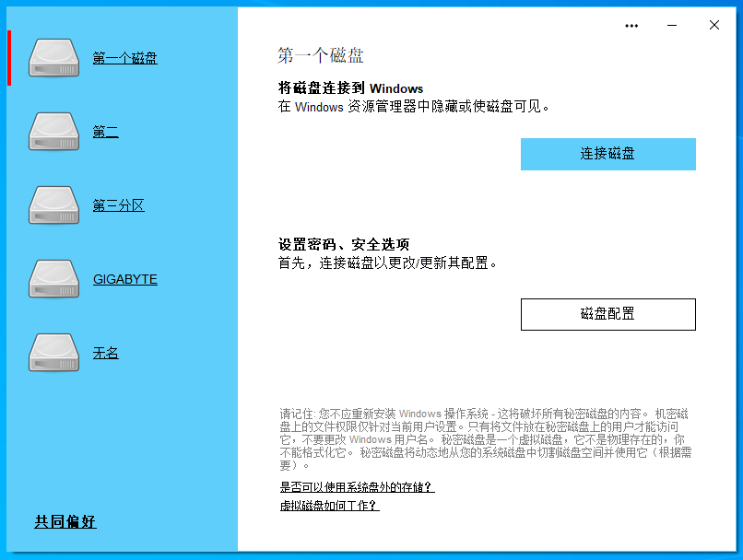Click the 第三分区 disk icon

click(x=55, y=205)
